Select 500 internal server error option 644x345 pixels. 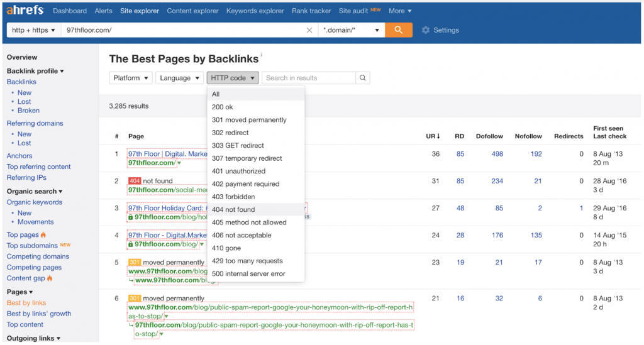coord(256,273)
